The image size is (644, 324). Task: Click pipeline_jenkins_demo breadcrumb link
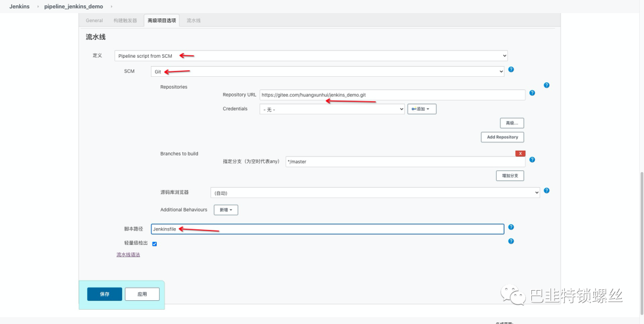coord(73,7)
